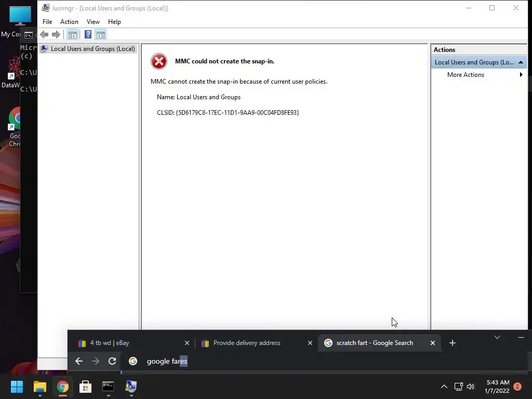Image resolution: width=532 pixels, height=399 pixels.
Task: Select Local Users and Groups (Local) tree node
Action: (88, 49)
